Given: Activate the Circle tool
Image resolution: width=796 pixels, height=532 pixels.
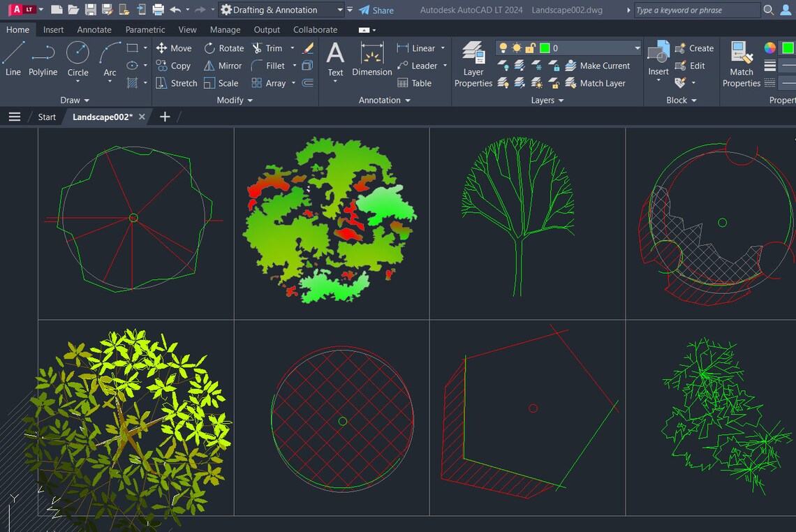Looking at the screenshot, I should coord(78,62).
